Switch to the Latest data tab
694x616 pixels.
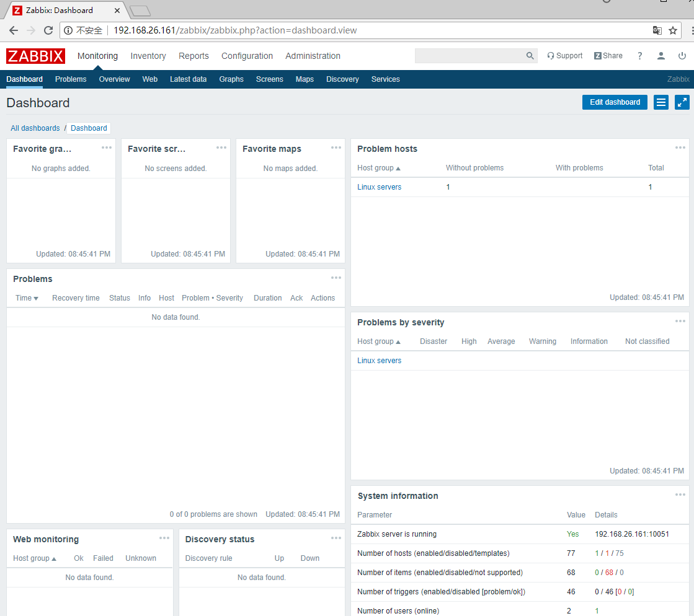(188, 79)
